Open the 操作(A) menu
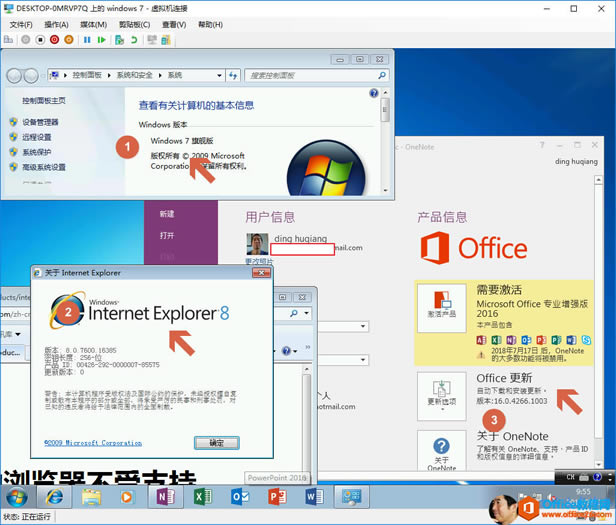The height and width of the screenshot is (525, 616). pos(56,25)
